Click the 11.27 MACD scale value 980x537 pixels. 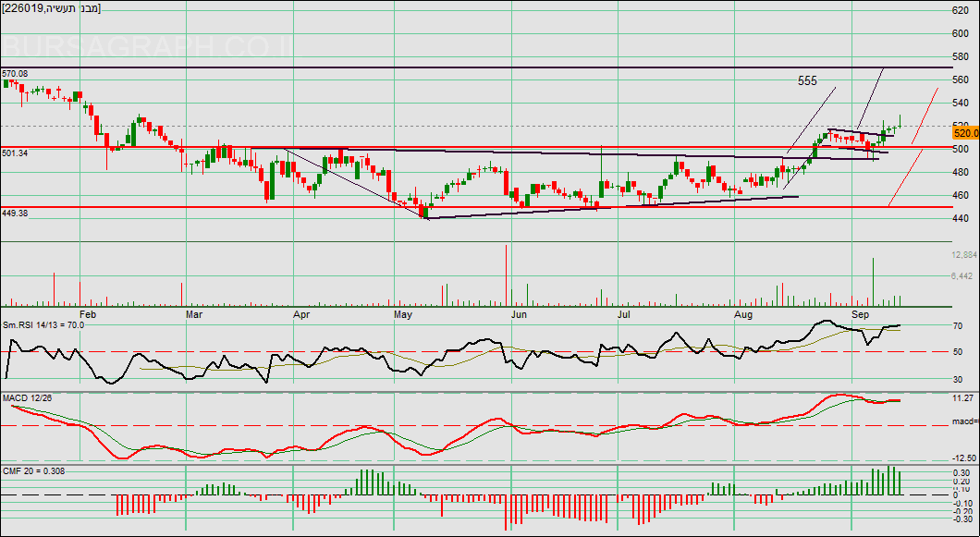962,398
